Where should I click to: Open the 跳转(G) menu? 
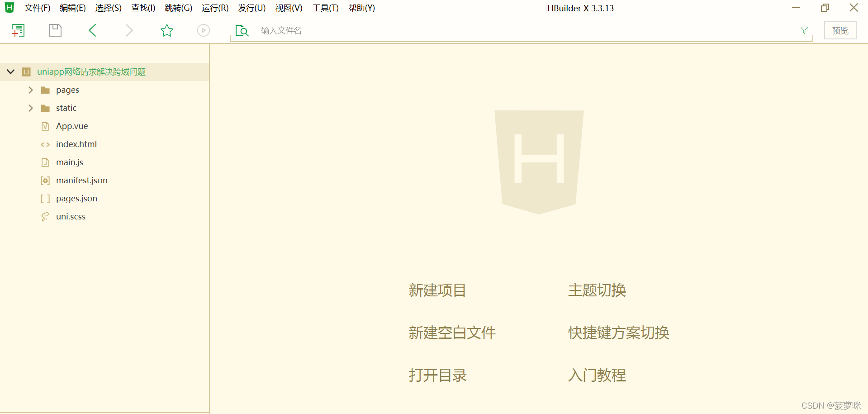click(x=179, y=8)
